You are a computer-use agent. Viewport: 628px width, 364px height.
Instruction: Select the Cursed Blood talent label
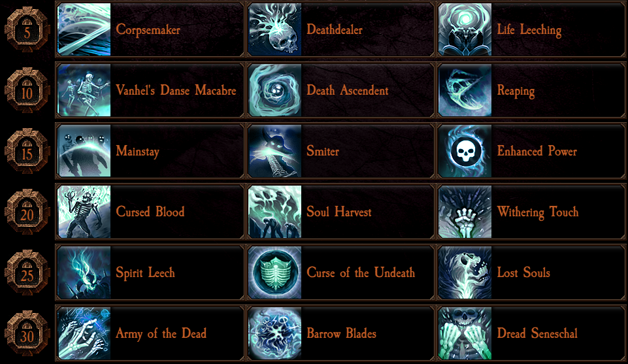(x=150, y=212)
